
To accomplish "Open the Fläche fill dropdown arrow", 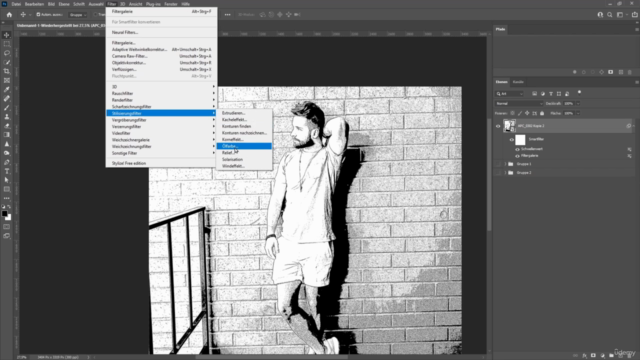I will click(x=578, y=113).
